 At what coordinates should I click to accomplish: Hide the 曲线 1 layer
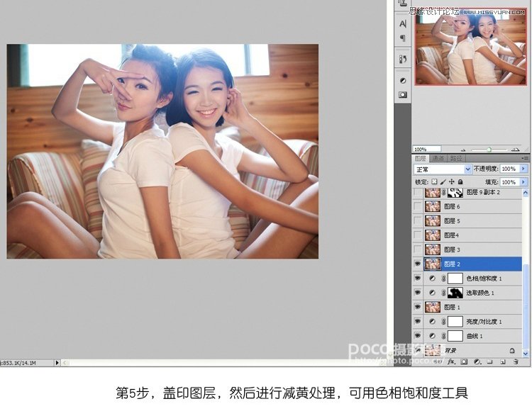pos(418,336)
